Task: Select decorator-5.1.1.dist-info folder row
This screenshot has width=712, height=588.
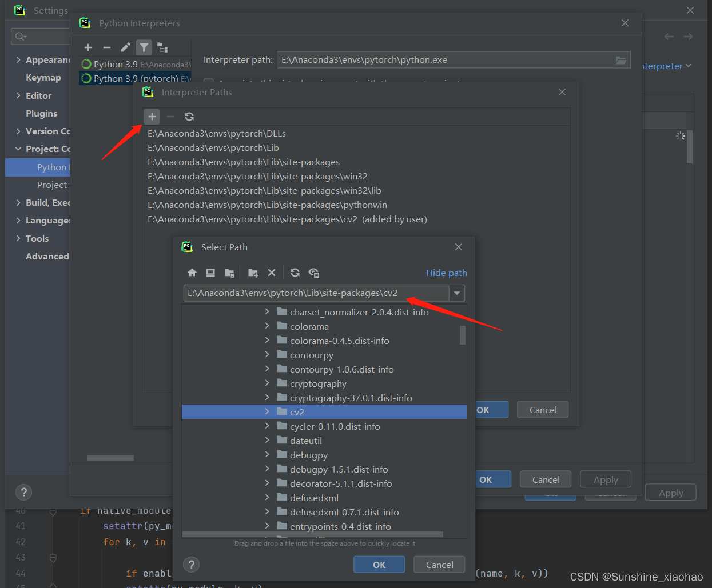Action: [324, 483]
